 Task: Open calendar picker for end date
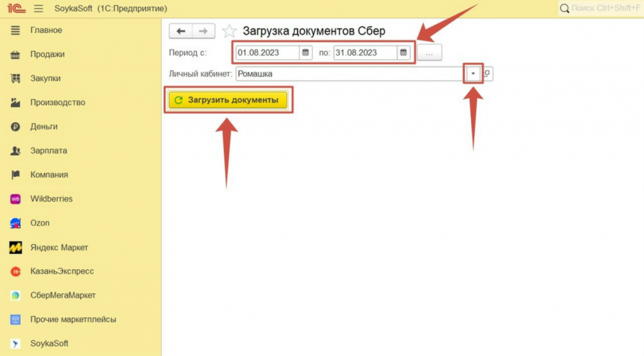[x=404, y=53]
